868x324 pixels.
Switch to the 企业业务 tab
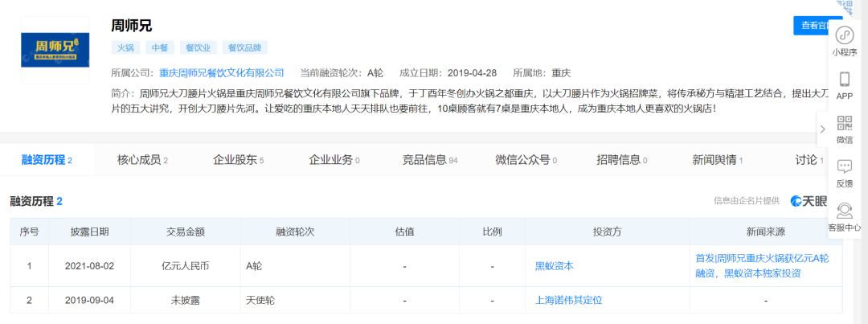click(334, 160)
